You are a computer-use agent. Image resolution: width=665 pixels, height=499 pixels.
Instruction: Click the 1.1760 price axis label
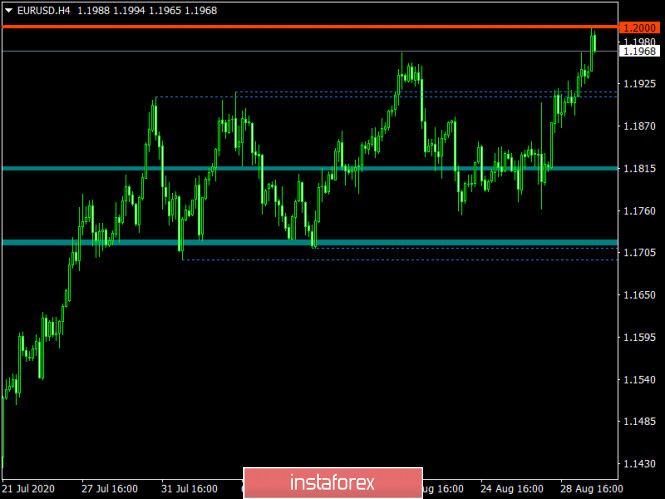(x=638, y=211)
